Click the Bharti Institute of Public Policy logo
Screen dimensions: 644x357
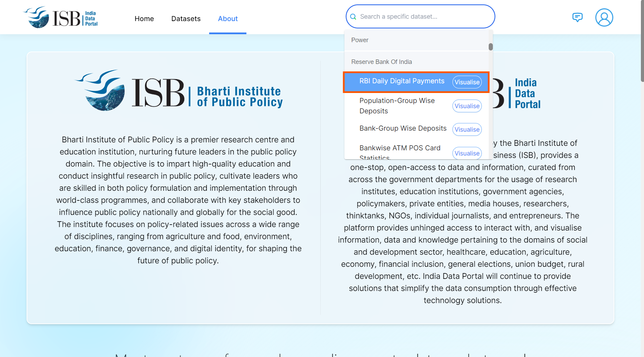[178, 91]
